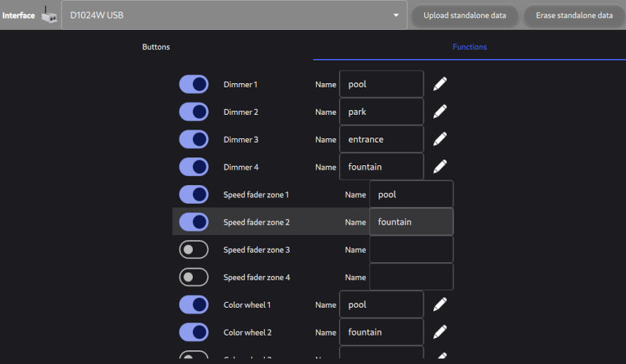Toggle off Color wheel 2

[x=194, y=333]
